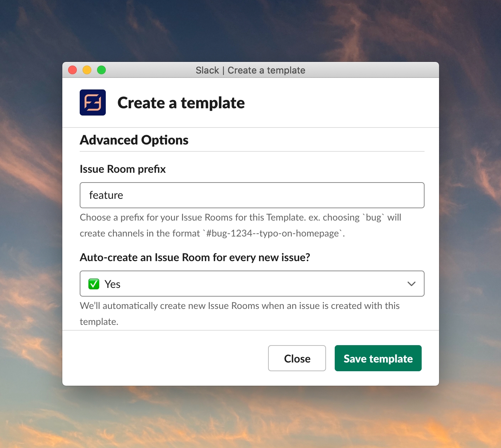Save the template with the green button
The image size is (501, 448).
click(378, 358)
